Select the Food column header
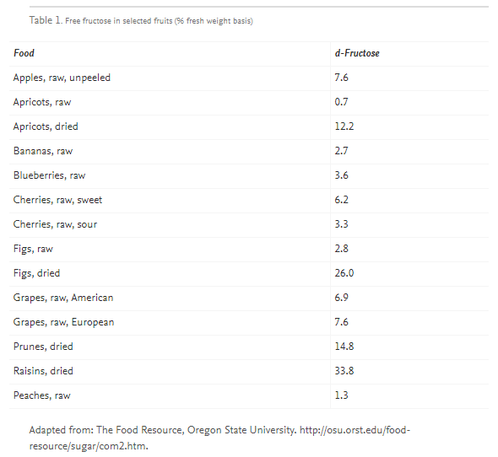Image resolution: width=498 pixels, height=457 pixels. [x=24, y=53]
